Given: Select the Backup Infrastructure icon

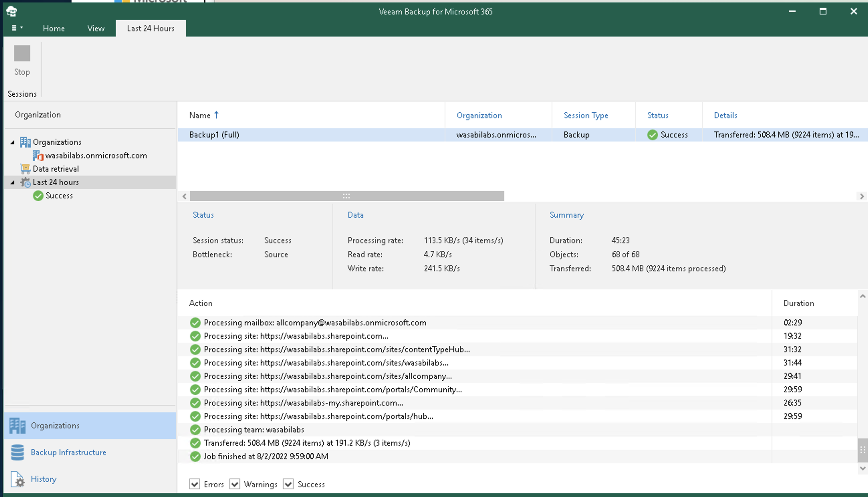Looking at the screenshot, I should [x=17, y=452].
